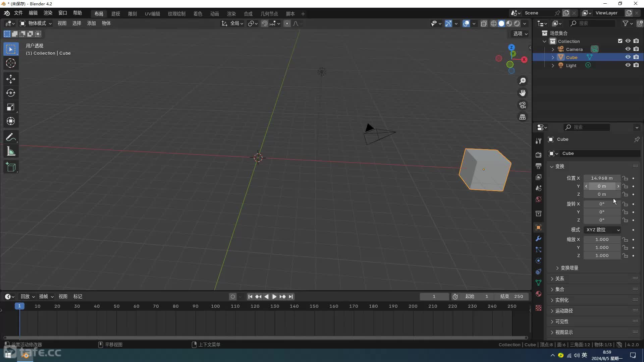This screenshot has height=362, width=644.
Task: Switch to the 建模 workspace tab
Action: tap(116, 14)
